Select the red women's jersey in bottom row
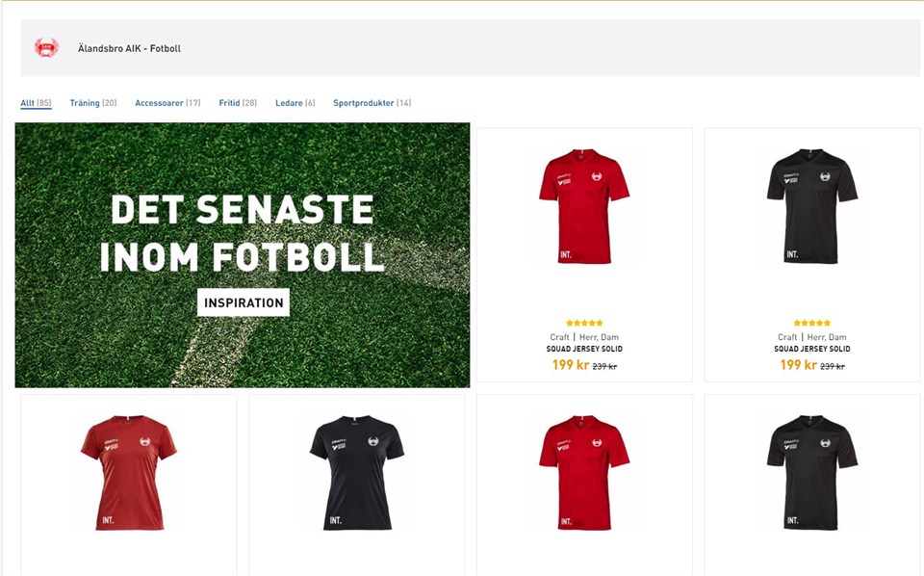 [129, 472]
